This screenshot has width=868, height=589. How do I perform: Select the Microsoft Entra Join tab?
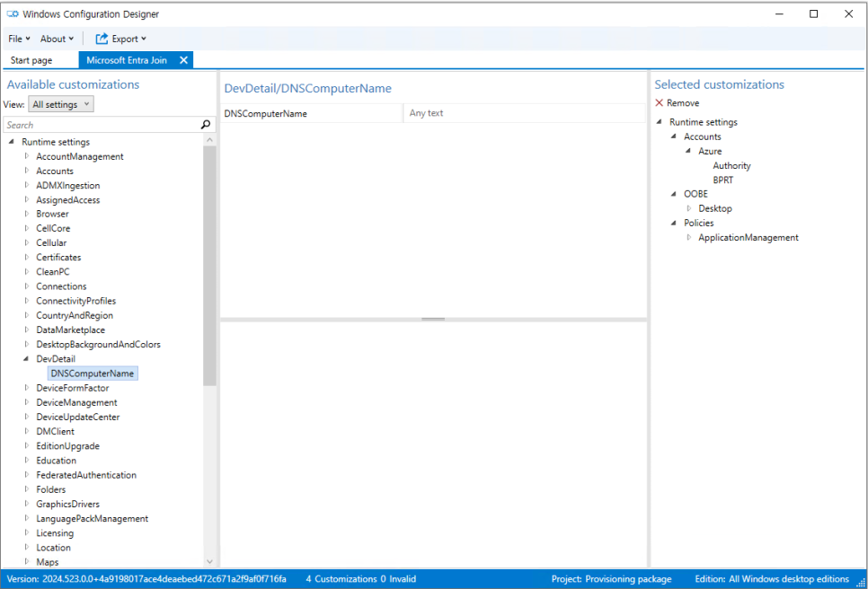coord(127,60)
